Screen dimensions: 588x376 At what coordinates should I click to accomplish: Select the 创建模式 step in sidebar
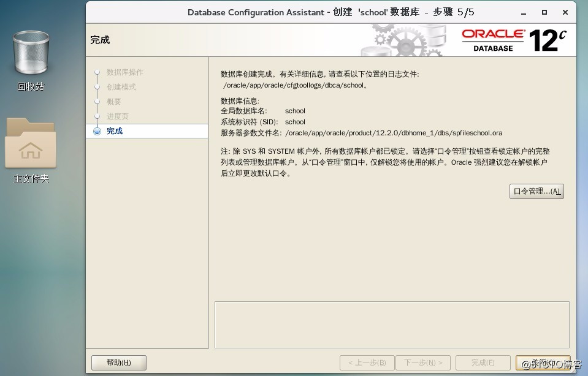[x=121, y=87]
